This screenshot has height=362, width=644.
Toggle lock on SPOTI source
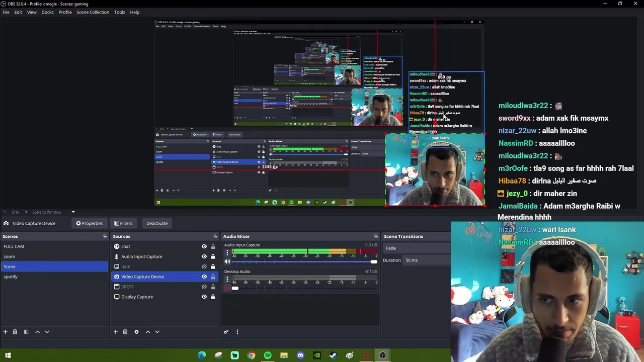[213, 287]
